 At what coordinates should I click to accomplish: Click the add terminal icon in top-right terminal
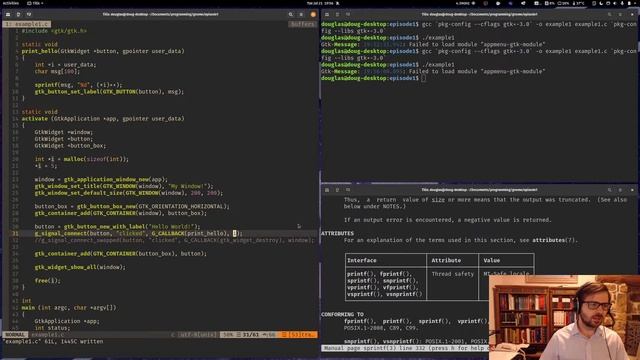coord(348,14)
